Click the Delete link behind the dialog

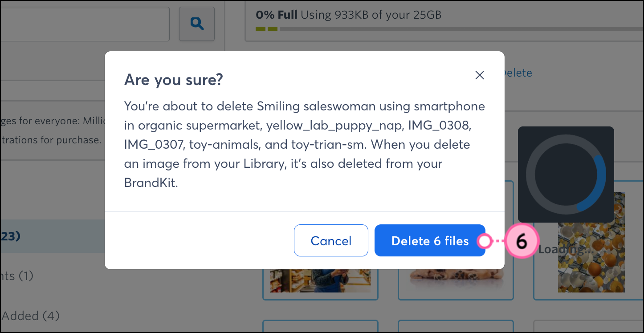coord(518,73)
